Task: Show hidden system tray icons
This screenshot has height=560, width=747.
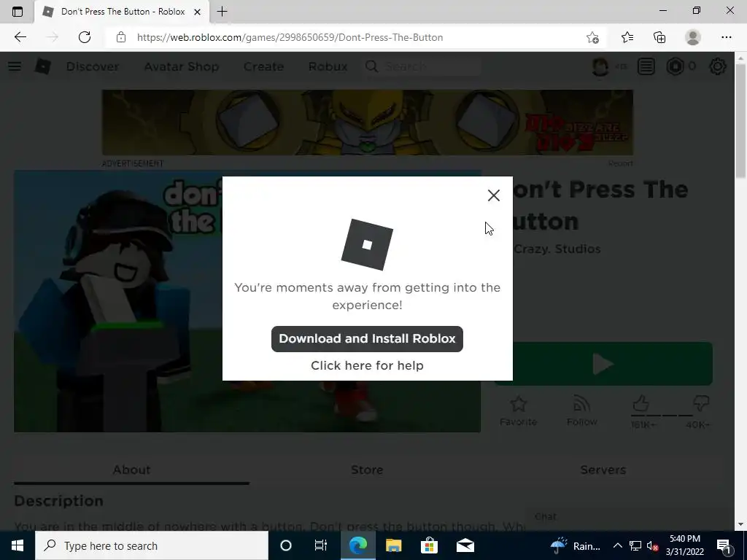Action: click(617, 545)
